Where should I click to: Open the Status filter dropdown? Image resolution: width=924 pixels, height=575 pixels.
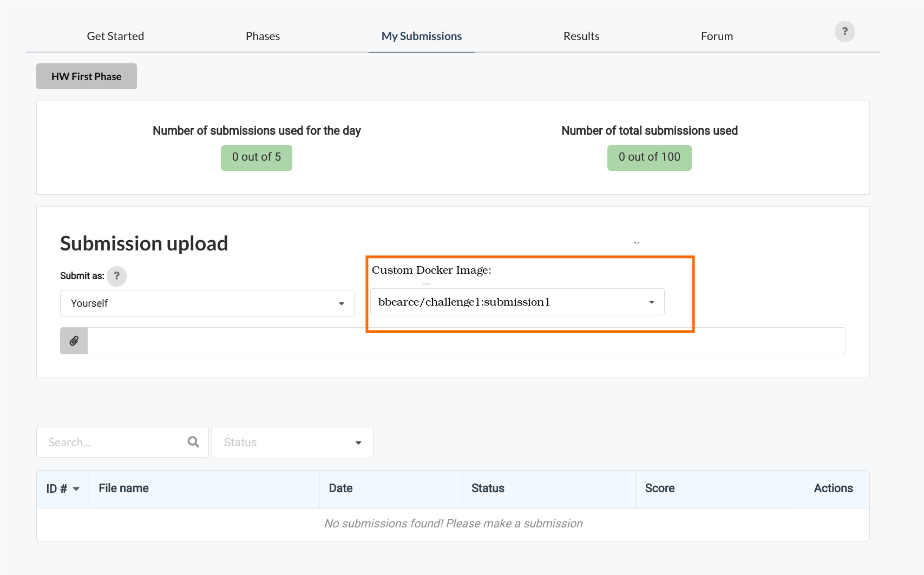click(x=292, y=442)
